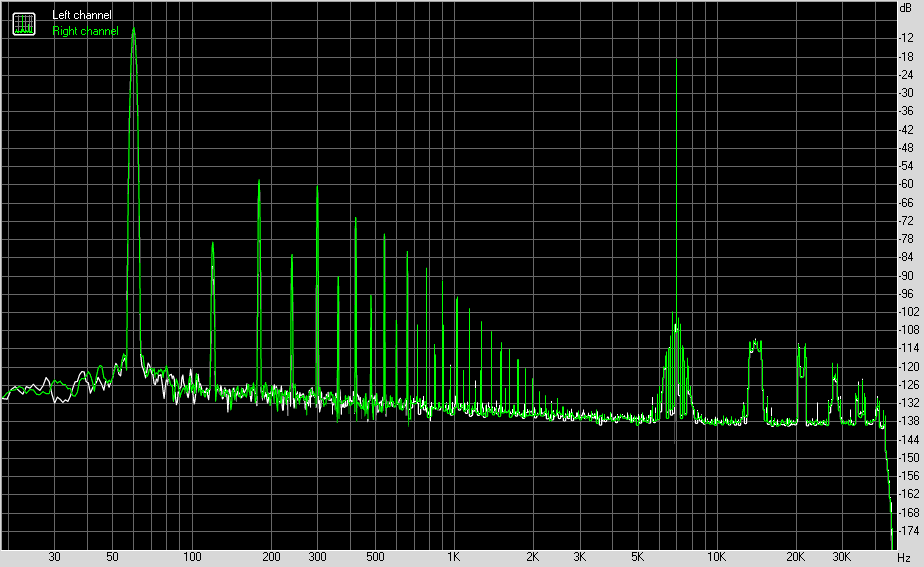Click the -30 dB level axis label

point(906,93)
